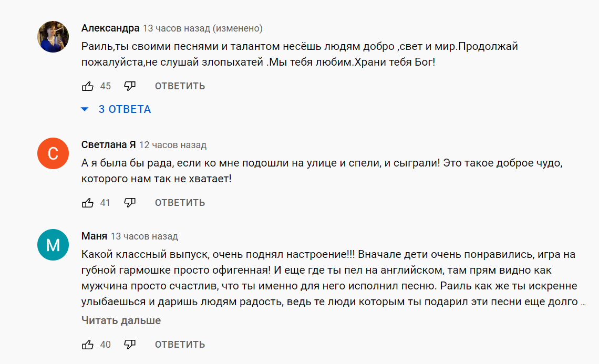The height and width of the screenshot is (364, 599).
Task: Dislike Александра's comment
Action: coord(130,86)
